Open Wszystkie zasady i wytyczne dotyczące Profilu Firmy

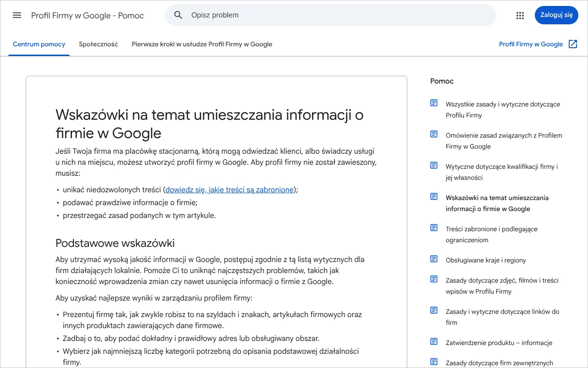tap(503, 110)
